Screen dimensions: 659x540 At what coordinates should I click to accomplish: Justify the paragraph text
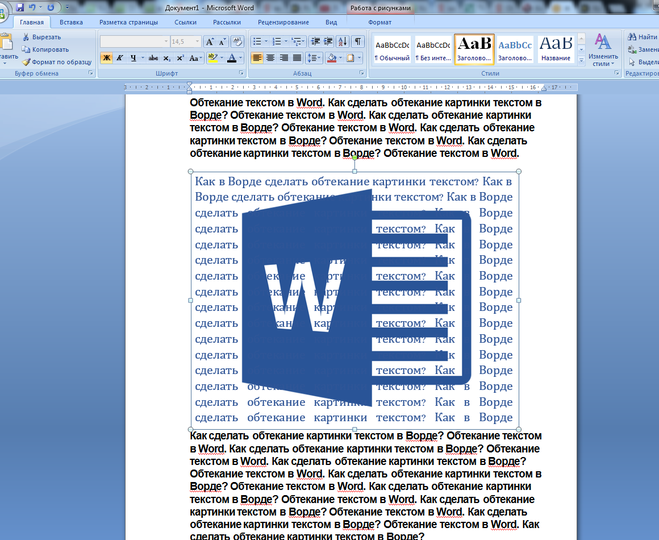pos(297,58)
